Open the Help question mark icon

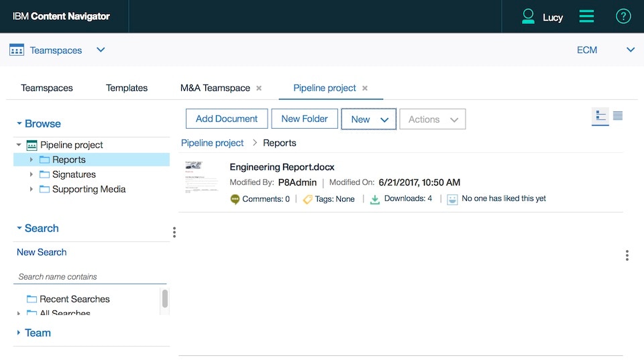coord(623,17)
